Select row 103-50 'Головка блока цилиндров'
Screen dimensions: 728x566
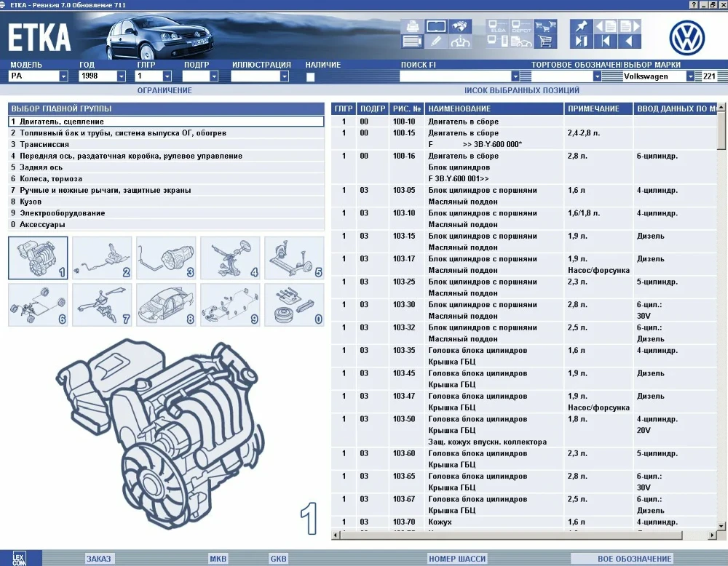(524, 430)
